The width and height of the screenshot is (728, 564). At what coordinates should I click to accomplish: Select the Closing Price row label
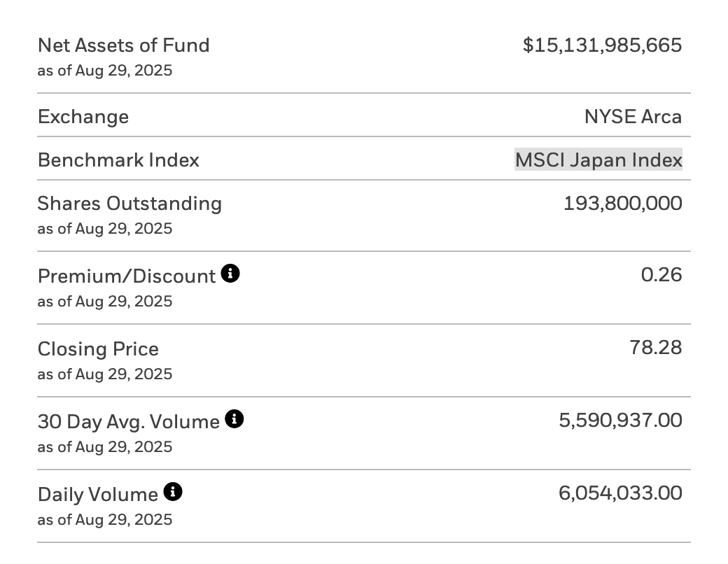point(98,348)
